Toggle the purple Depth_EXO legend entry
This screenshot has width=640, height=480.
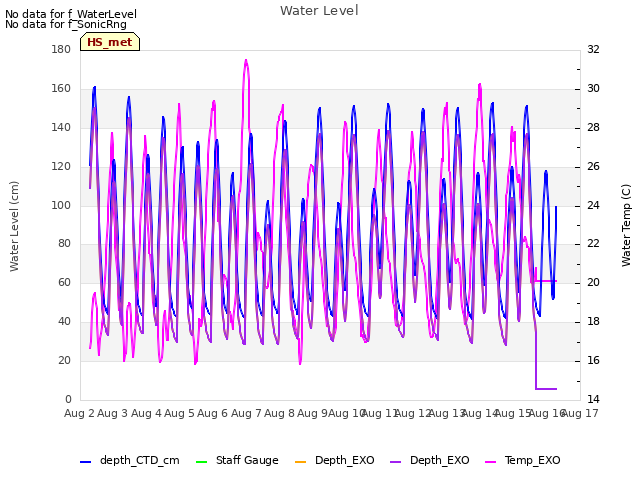(x=429, y=460)
